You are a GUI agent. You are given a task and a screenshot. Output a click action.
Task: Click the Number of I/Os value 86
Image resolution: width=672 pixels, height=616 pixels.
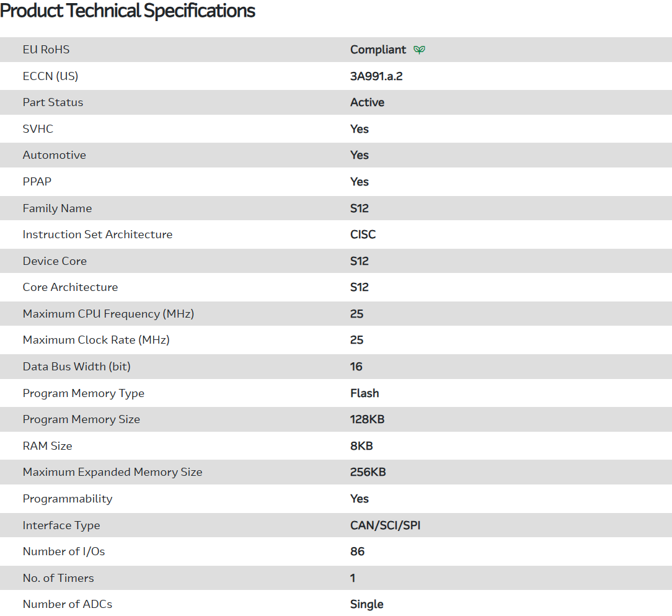tap(357, 551)
